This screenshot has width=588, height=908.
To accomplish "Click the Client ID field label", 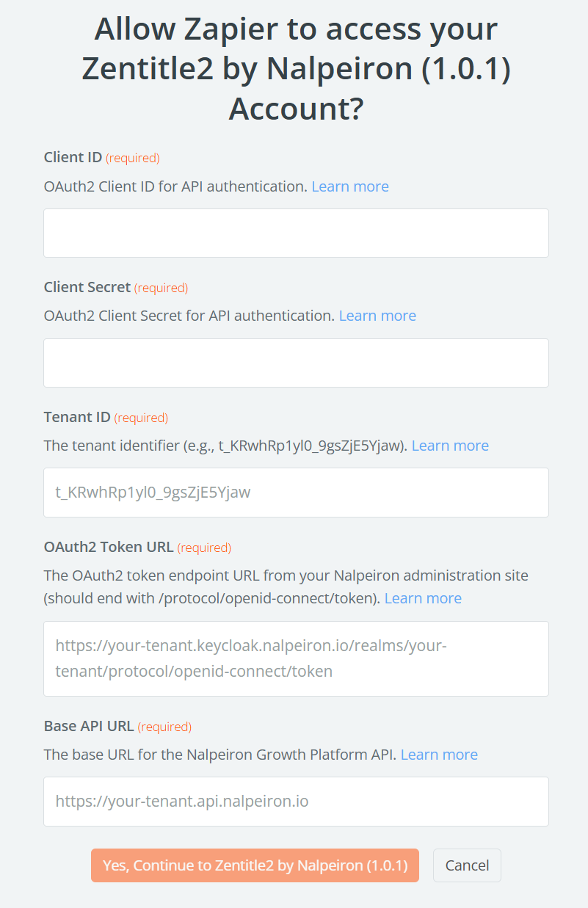I will tap(73, 157).
